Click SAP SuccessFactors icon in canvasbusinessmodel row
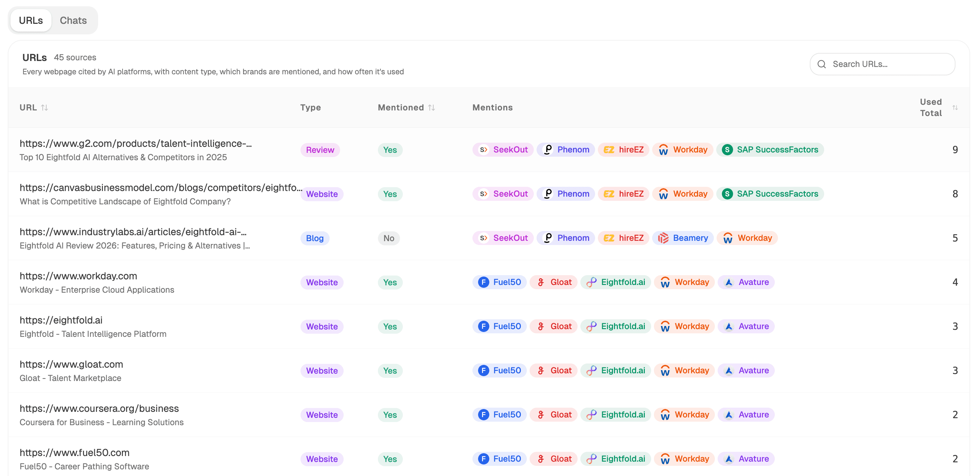The width and height of the screenshot is (980, 476). pyautogui.click(x=727, y=194)
